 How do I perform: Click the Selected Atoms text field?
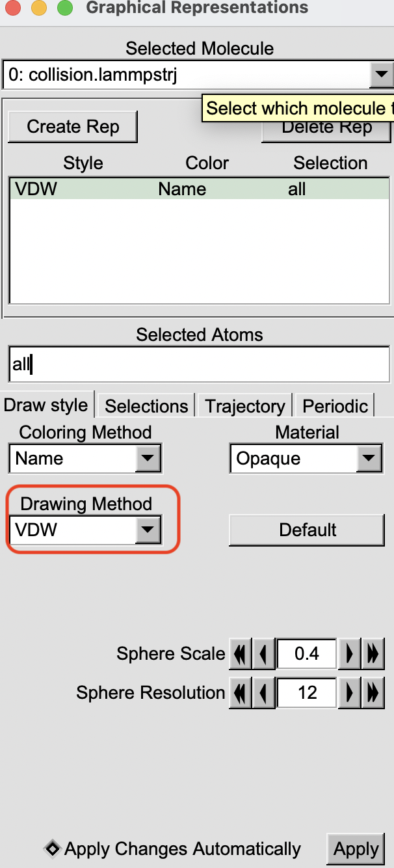coord(199,364)
